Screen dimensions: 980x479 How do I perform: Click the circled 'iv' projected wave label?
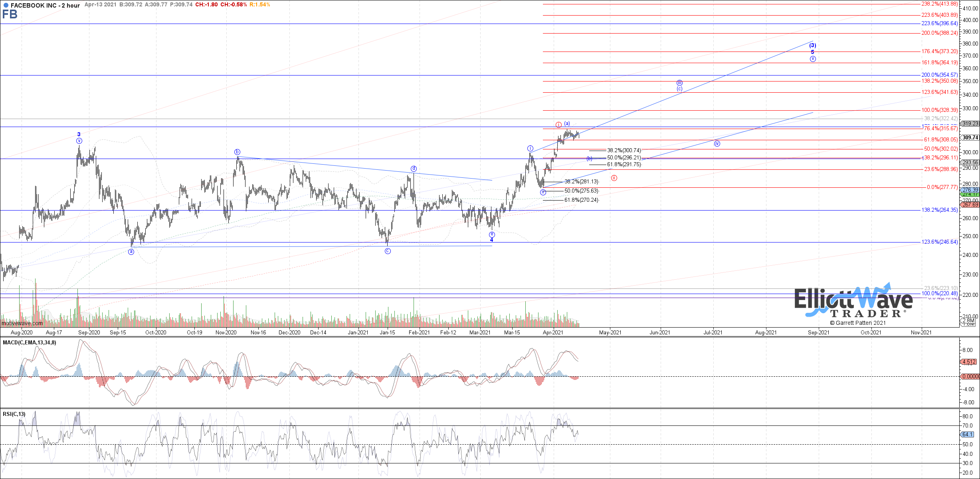click(x=717, y=144)
